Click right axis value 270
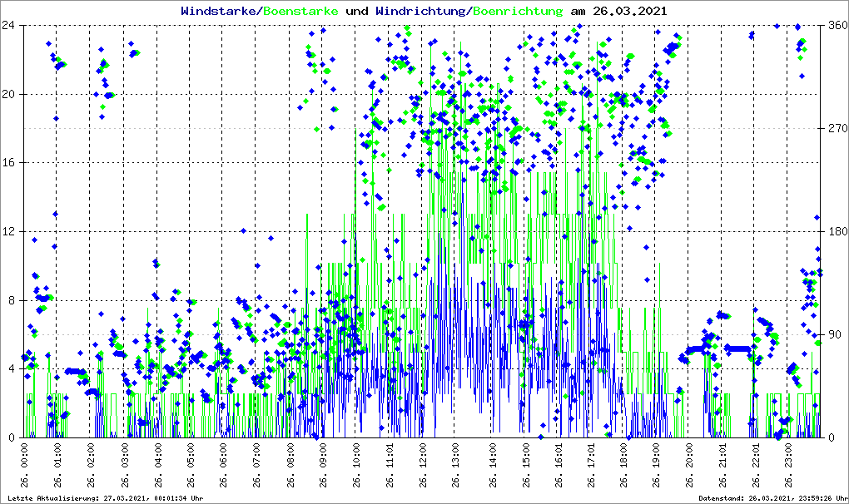This screenshot has width=849, height=504. click(838, 128)
